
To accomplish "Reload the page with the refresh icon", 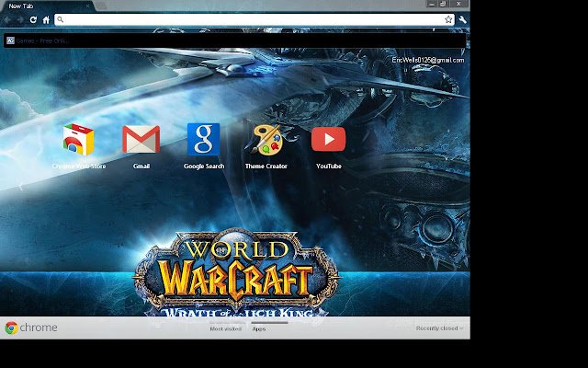I will coord(33,19).
